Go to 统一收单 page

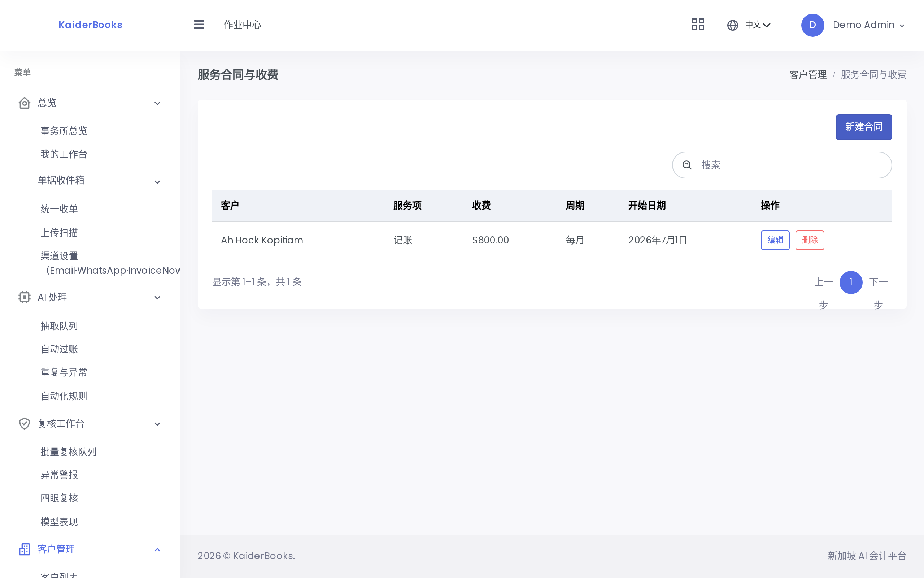59,209
